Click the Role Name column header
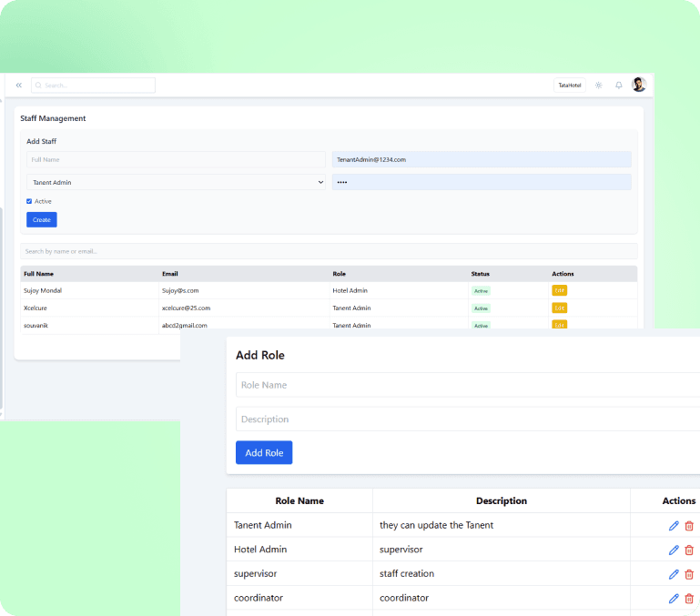This screenshot has height=616, width=700. [x=299, y=500]
